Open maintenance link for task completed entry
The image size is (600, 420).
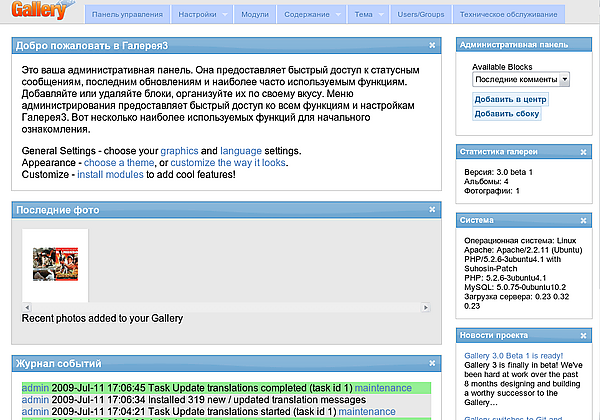383,388
